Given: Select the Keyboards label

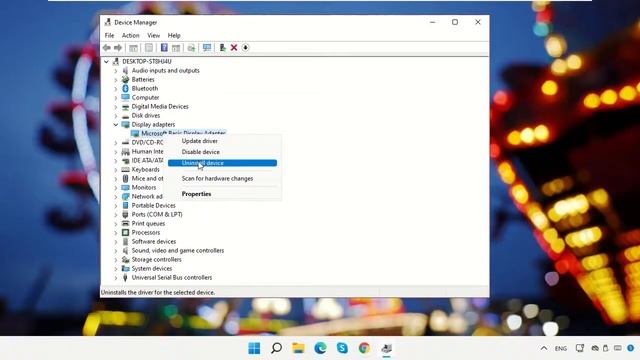Looking at the screenshot, I should coord(146,169).
